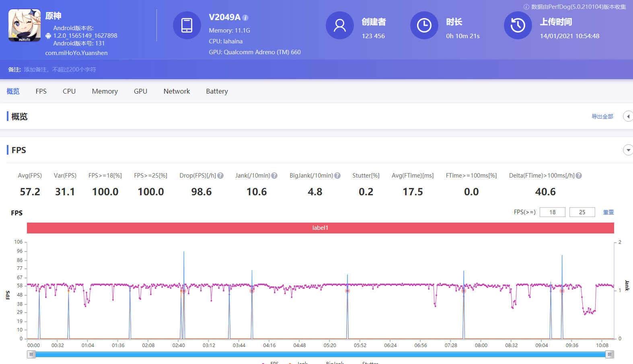Collapse the overview side panel arrow
This screenshot has width=633, height=364.
coord(628,117)
